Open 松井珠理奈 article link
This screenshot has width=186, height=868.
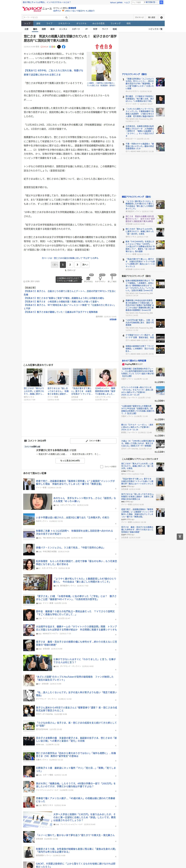76,563
